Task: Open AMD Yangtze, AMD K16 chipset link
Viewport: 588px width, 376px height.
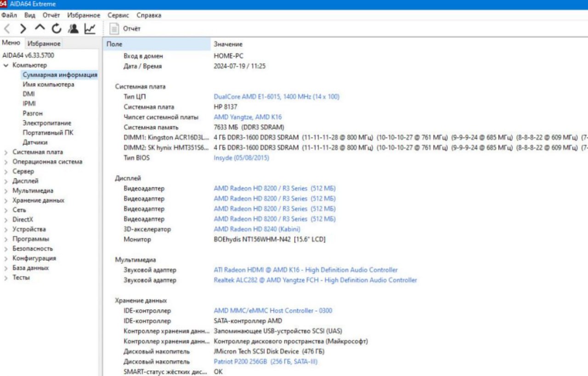Action: point(248,117)
